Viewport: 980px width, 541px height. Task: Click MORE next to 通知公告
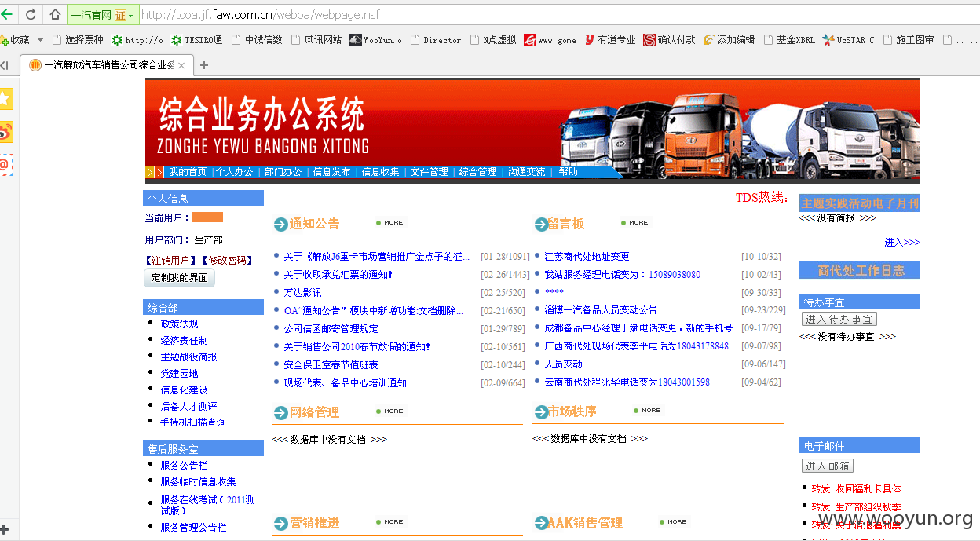(389, 223)
